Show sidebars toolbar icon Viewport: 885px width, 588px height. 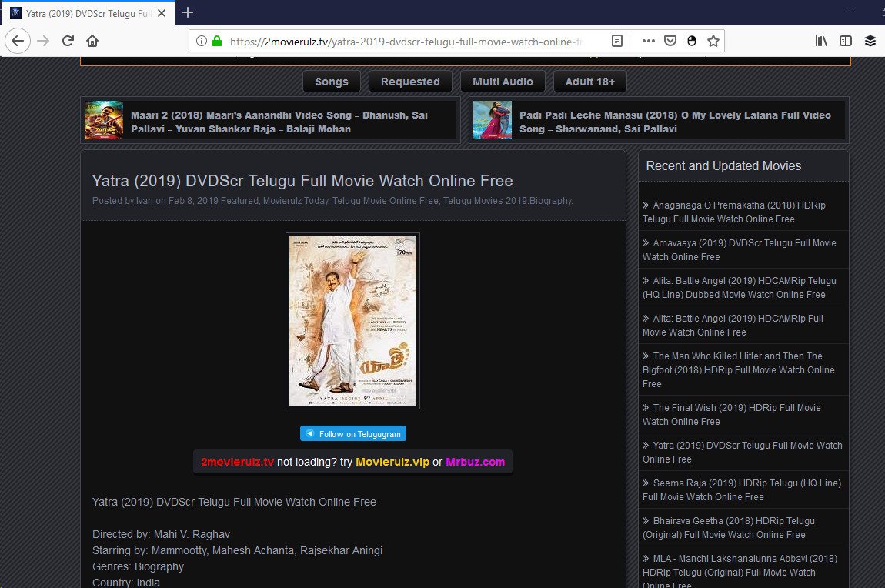tap(846, 42)
